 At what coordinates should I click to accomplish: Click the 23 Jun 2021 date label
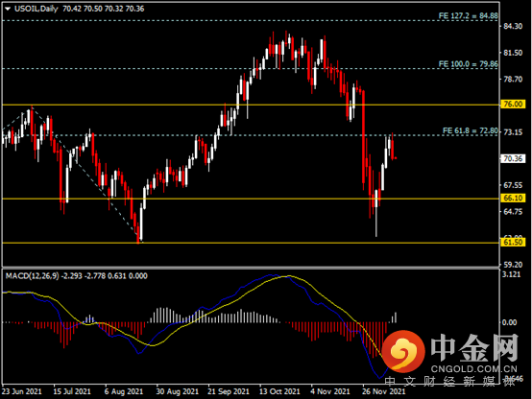click(22, 391)
